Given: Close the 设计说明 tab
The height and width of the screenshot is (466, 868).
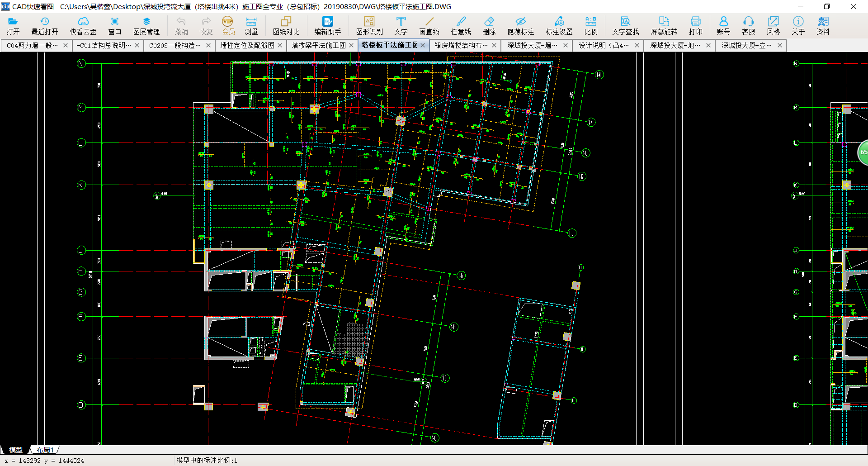Looking at the screenshot, I should click(x=637, y=45).
